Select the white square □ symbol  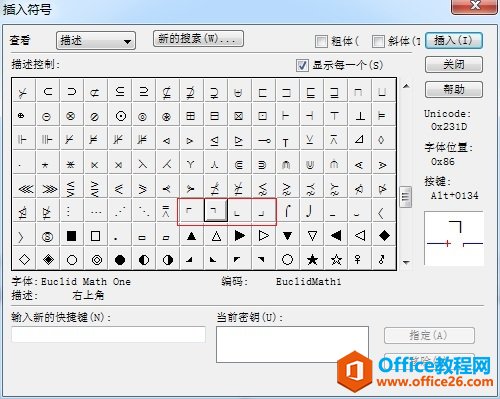[96, 235]
